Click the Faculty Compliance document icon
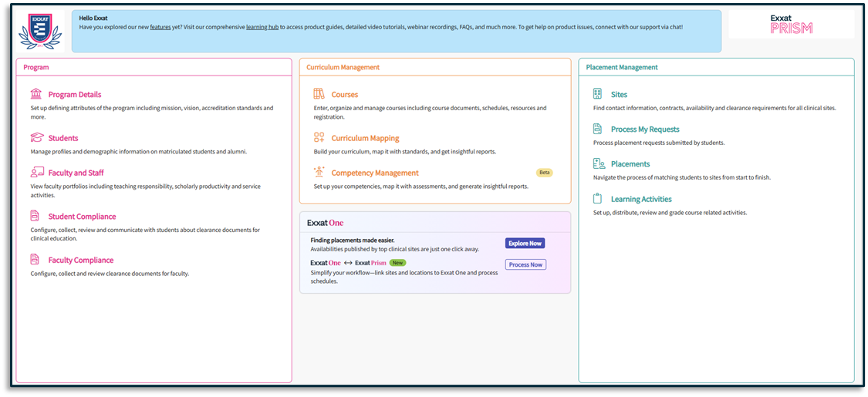The height and width of the screenshot is (397, 868). (35, 260)
